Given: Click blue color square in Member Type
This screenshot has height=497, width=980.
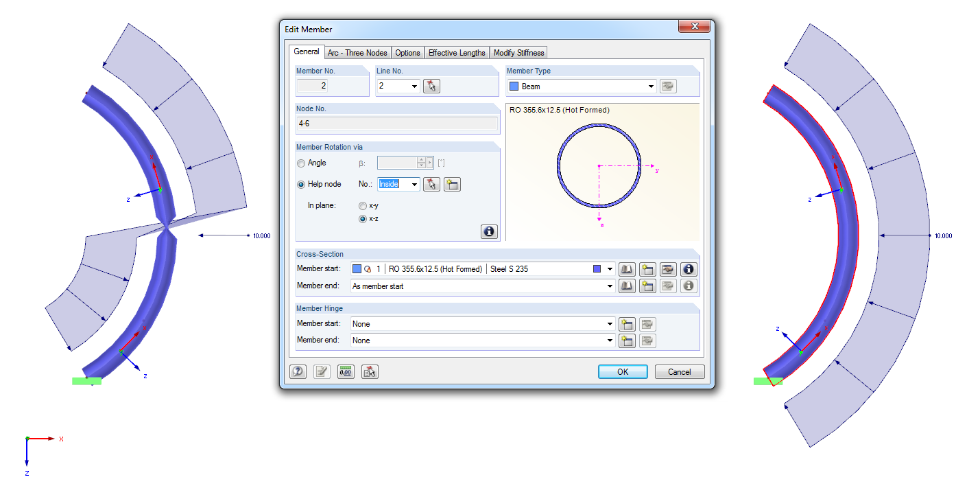Looking at the screenshot, I should point(514,86).
